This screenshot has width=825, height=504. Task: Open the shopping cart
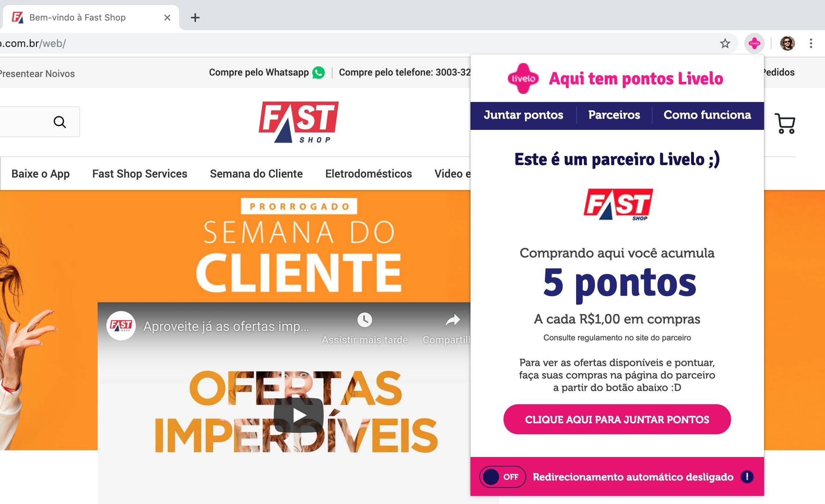(x=785, y=123)
